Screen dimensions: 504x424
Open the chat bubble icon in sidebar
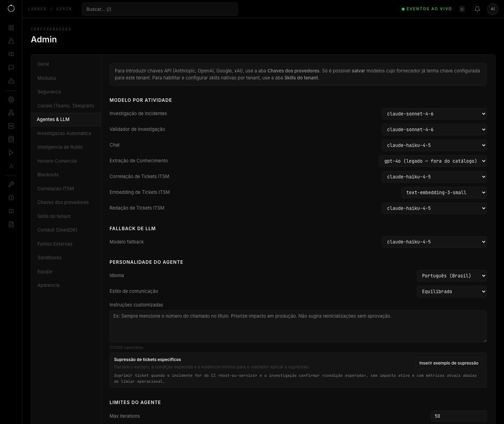(x=11, y=68)
